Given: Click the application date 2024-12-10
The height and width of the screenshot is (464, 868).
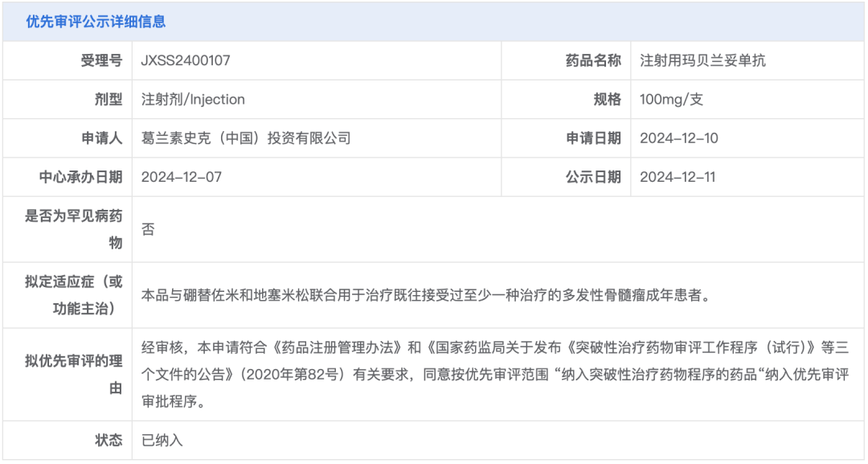Looking at the screenshot, I should tap(678, 138).
